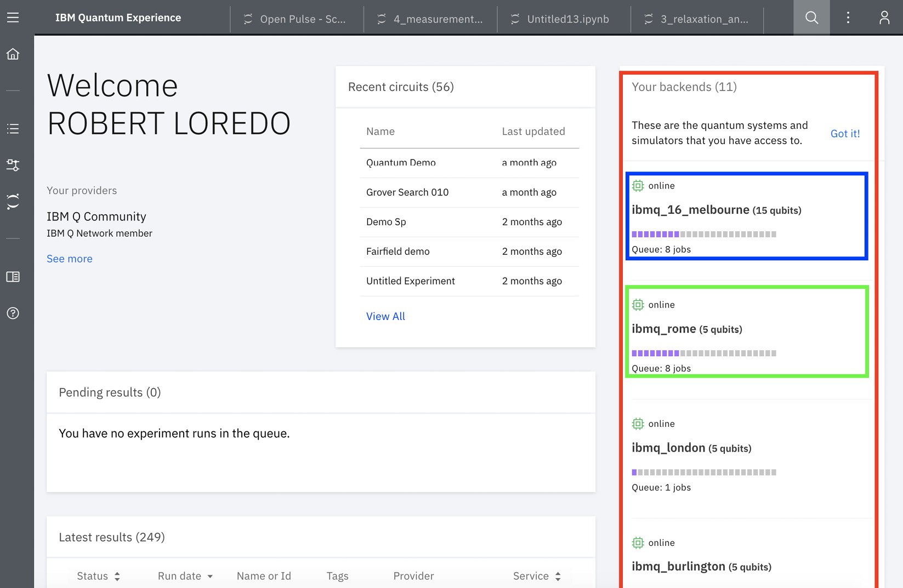The height and width of the screenshot is (588, 903).
Task: Click chip icon beside ibmq_rome online
Action: coord(638,305)
